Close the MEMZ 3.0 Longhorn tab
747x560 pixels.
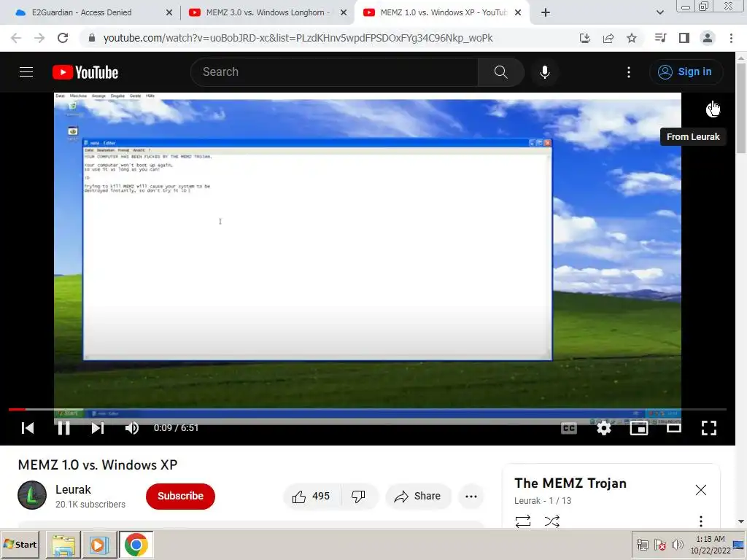point(344,12)
